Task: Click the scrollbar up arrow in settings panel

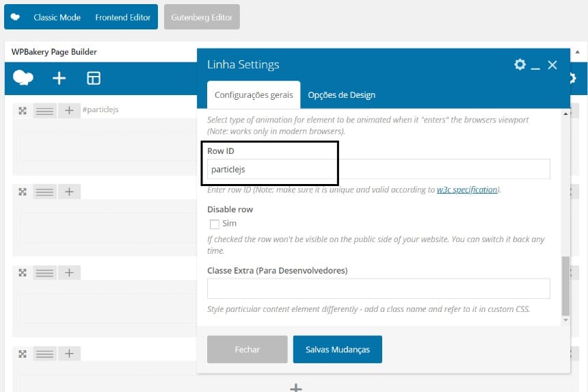Action: [565, 114]
